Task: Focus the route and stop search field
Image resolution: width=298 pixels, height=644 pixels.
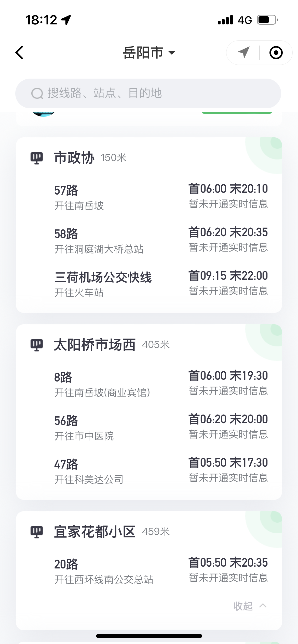Action: (153, 93)
